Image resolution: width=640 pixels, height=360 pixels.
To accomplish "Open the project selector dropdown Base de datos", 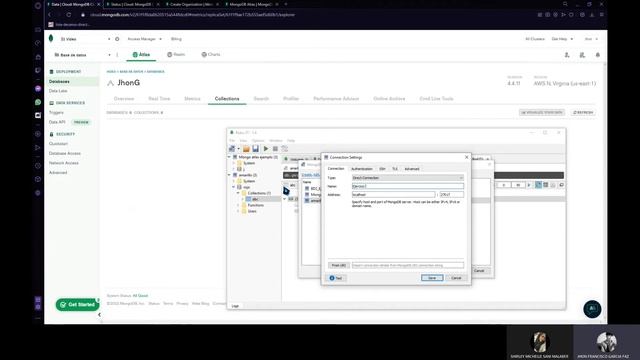I will [x=82, y=55].
